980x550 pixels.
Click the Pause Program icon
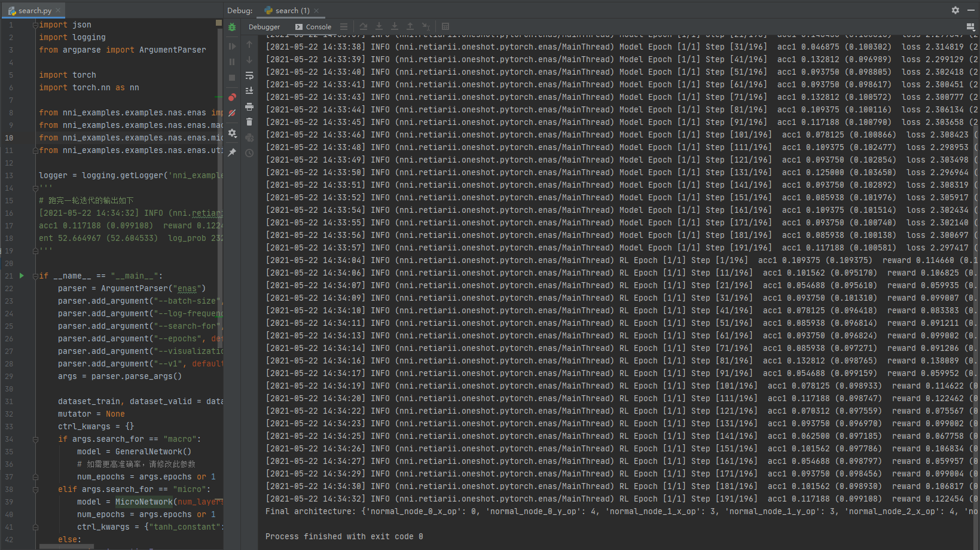tap(232, 62)
